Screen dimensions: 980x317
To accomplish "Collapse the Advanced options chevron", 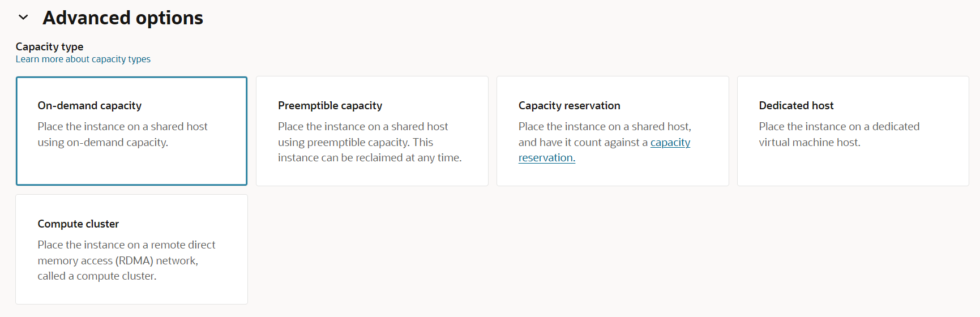I will click(23, 18).
